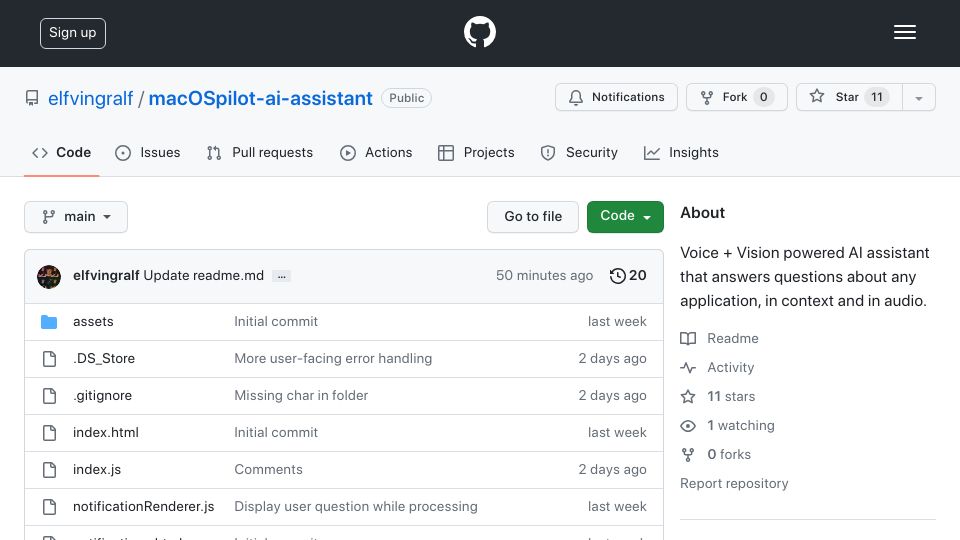Open the 11 stars link
The width and height of the screenshot is (960, 540).
click(x=731, y=396)
